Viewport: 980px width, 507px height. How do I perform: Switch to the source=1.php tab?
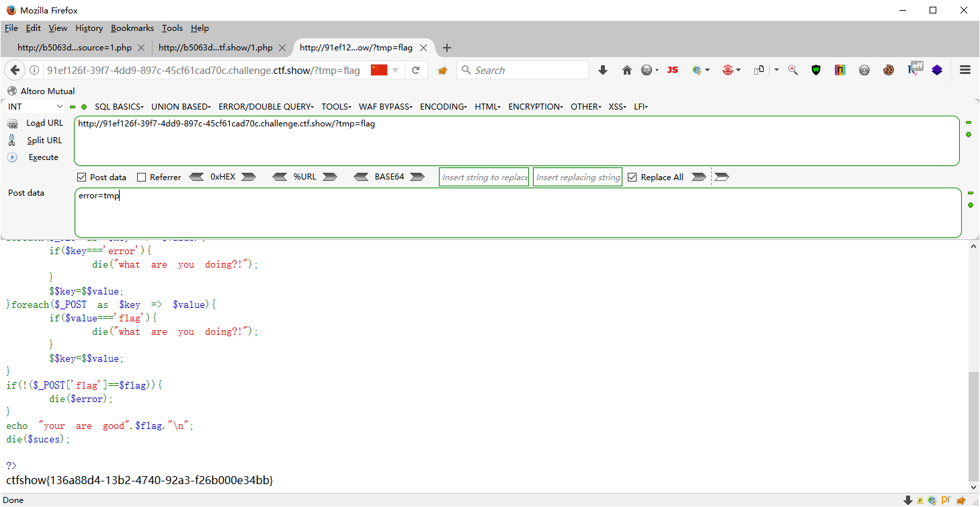coord(75,48)
